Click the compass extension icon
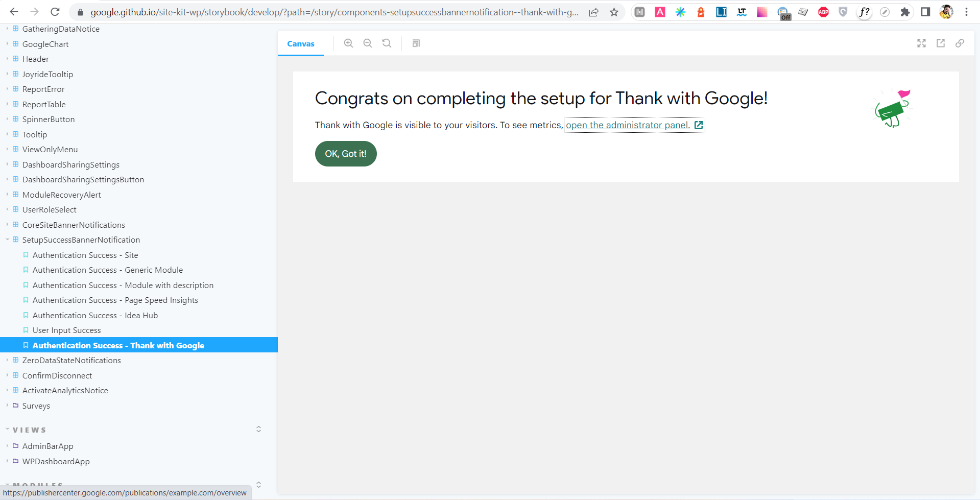 (885, 12)
